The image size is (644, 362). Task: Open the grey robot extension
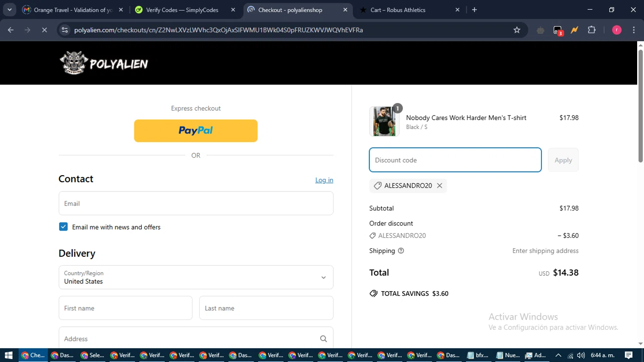541,30
